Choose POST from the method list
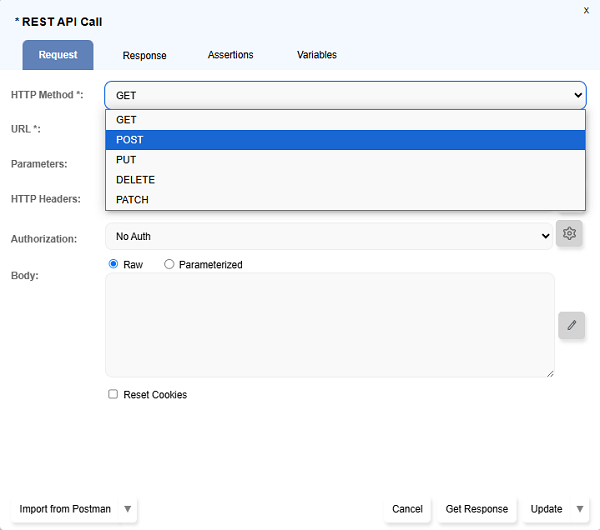This screenshot has width=600, height=530. click(345, 140)
